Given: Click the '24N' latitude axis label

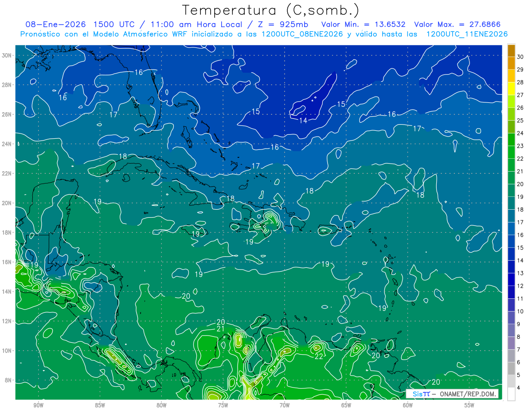Looking at the screenshot, I should [6, 144].
